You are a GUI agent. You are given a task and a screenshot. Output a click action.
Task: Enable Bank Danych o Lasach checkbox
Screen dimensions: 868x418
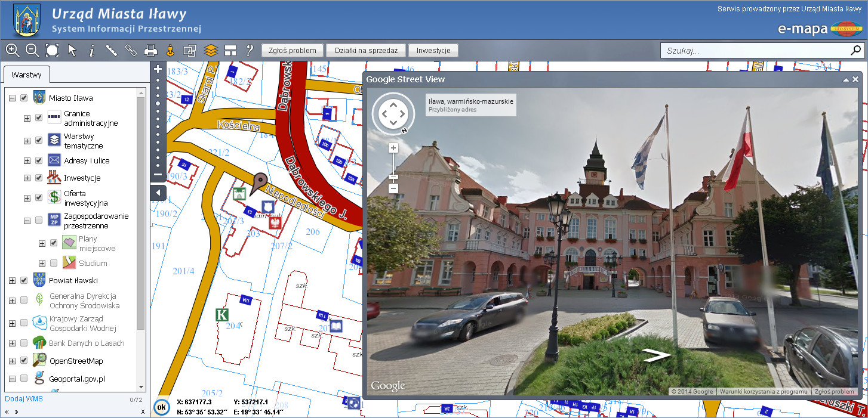tap(24, 343)
